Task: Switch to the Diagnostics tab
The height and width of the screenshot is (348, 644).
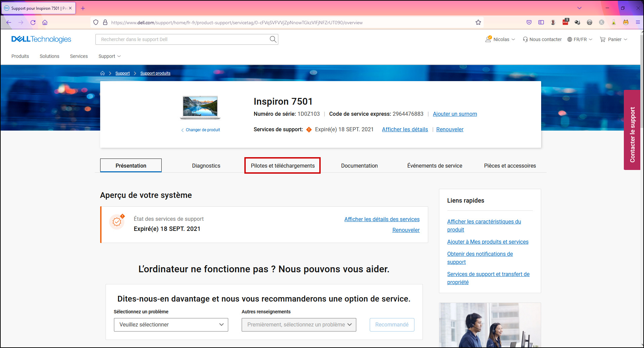Action: (206, 166)
